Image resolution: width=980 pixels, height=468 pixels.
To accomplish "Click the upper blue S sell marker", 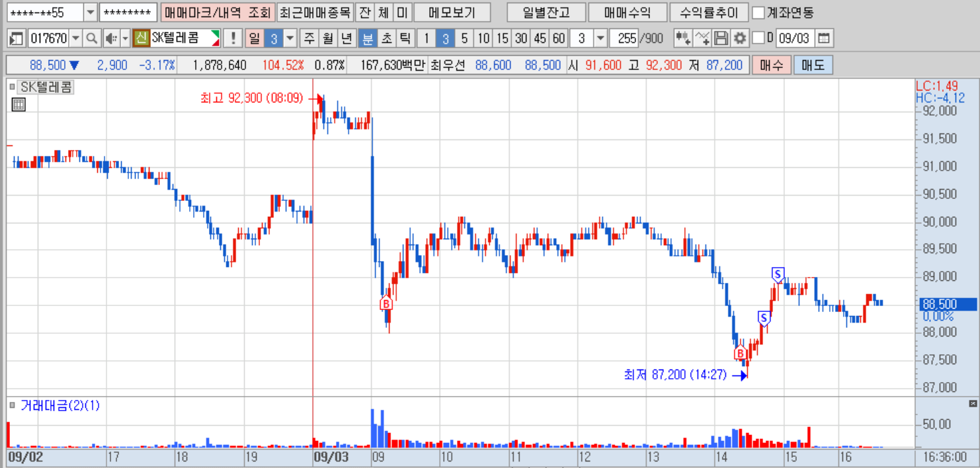I will click(x=778, y=274).
